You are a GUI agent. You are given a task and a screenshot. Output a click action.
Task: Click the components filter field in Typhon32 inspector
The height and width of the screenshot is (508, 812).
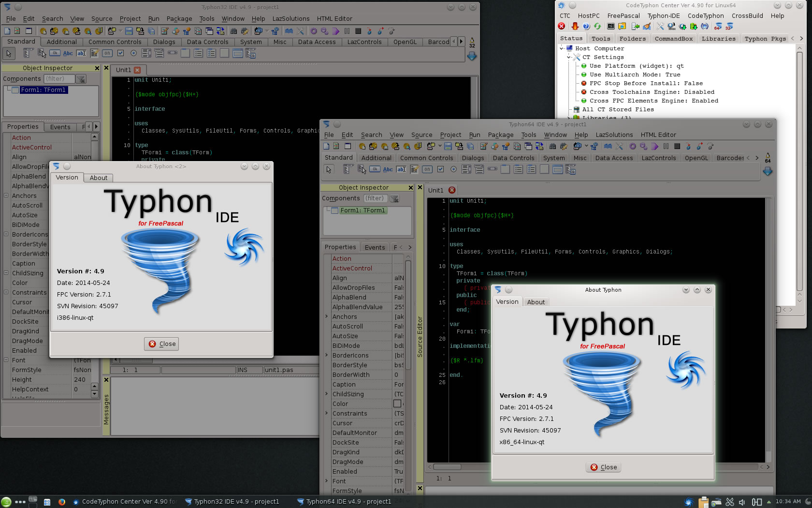59,78
